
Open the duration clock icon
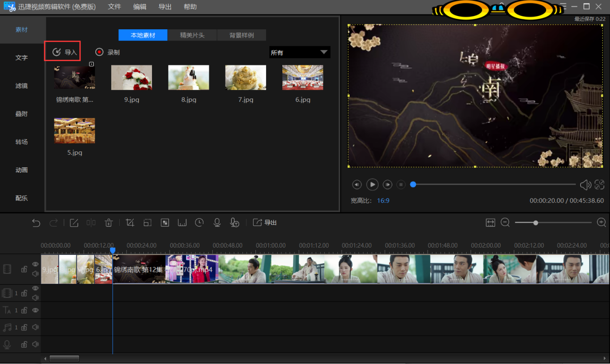[199, 223]
